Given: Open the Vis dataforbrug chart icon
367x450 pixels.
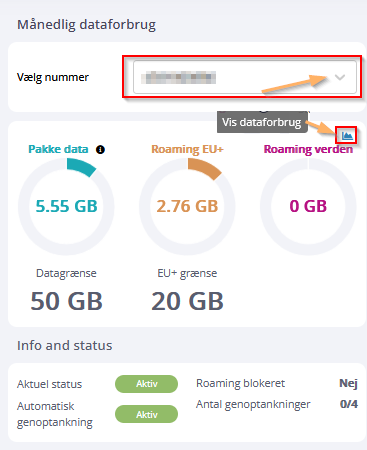Looking at the screenshot, I should pyautogui.click(x=347, y=135).
